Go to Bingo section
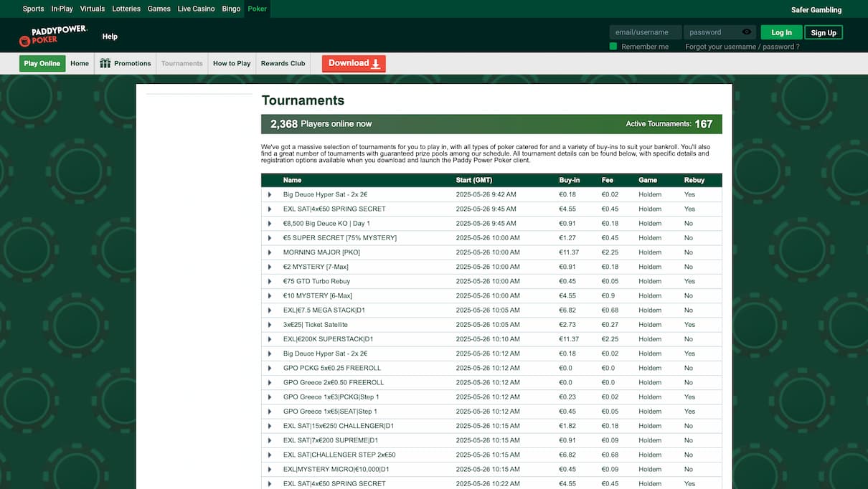 (231, 9)
